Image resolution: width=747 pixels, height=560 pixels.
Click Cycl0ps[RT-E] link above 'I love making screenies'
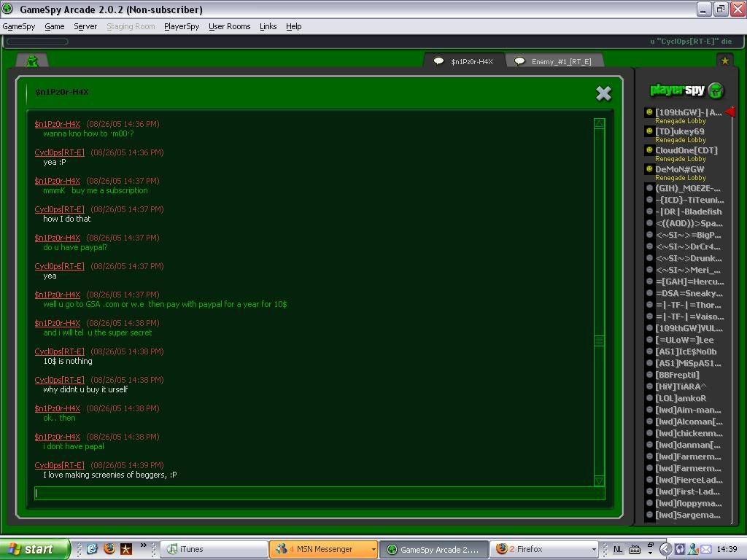coord(59,465)
